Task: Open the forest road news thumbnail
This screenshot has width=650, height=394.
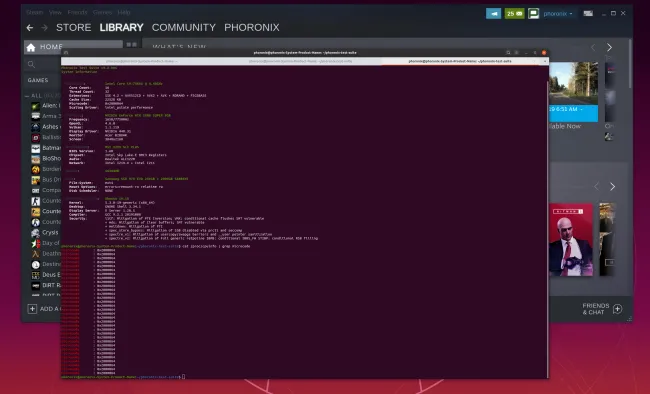Action: tap(573, 83)
